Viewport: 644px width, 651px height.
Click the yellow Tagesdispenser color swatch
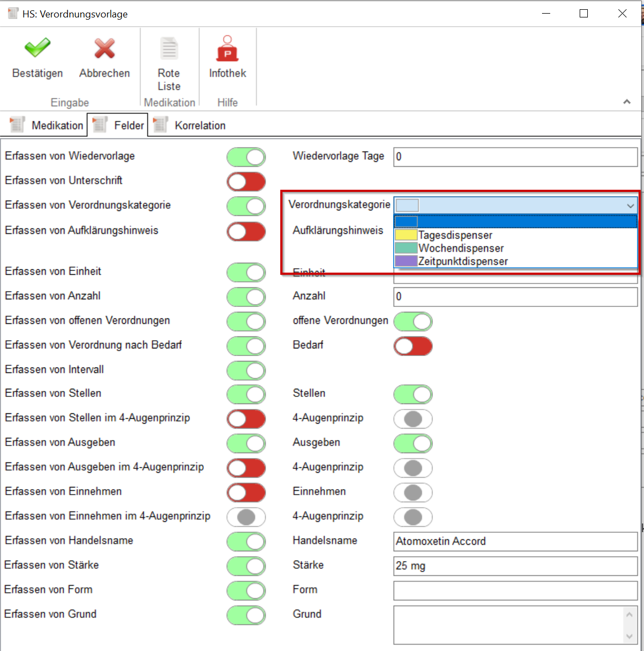(406, 235)
